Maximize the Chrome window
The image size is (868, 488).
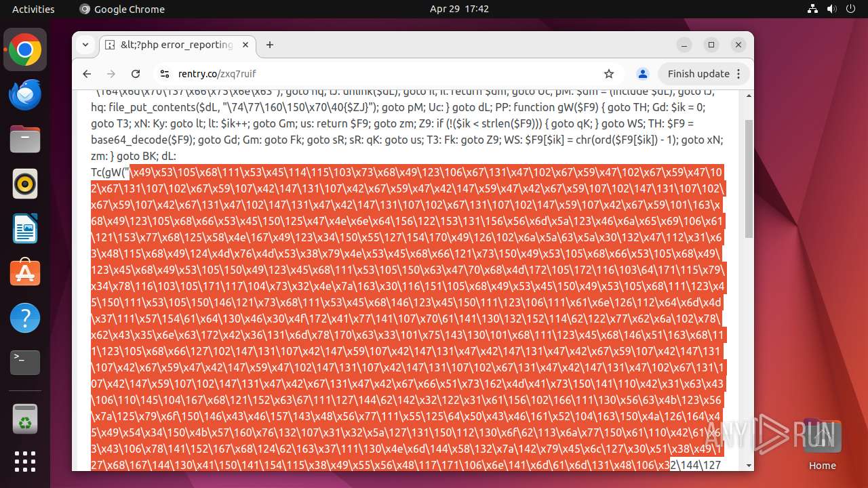click(x=711, y=45)
